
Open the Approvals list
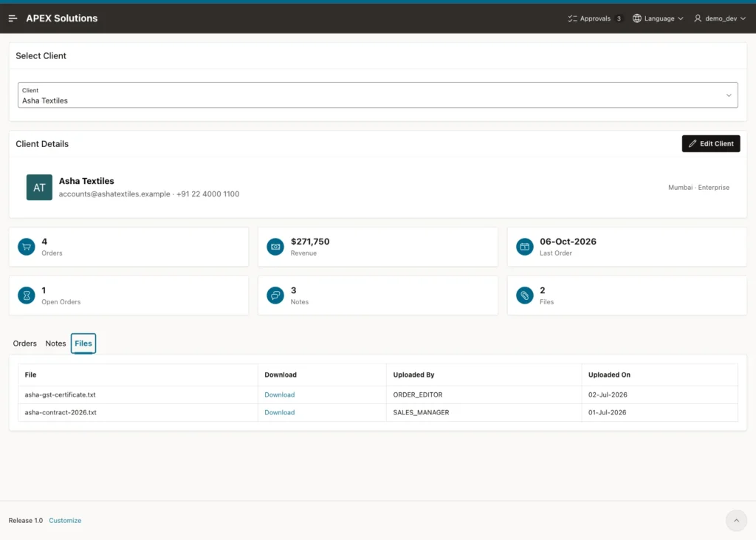[x=595, y=18]
